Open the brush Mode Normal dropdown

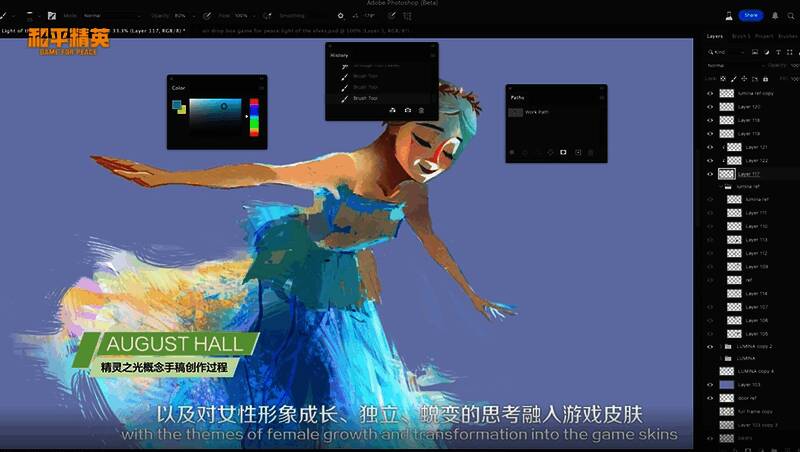point(111,16)
